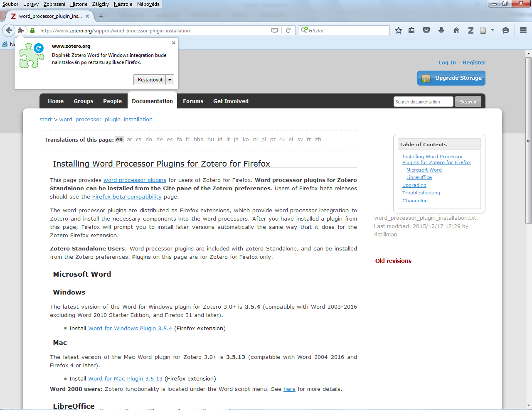The width and height of the screenshot is (532, 410).
Task: Open Reader View icon in address bar
Action: point(275,30)
